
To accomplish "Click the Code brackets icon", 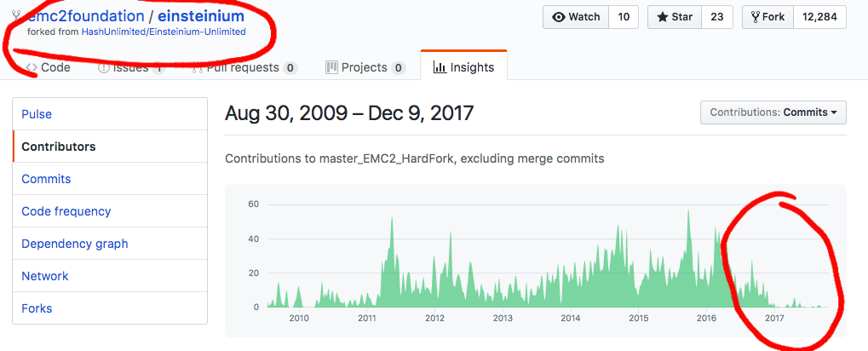I will (32, 67).
